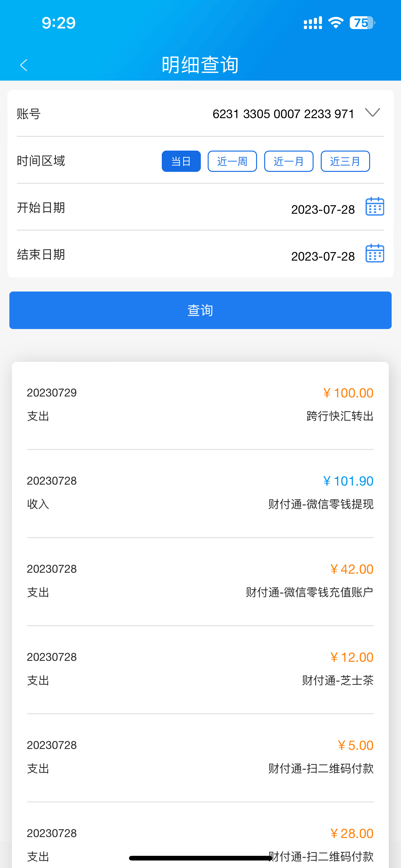
Task: Open the ¥42.00 微信零钱充值账户 transaction
Action: tap(200, 581)
